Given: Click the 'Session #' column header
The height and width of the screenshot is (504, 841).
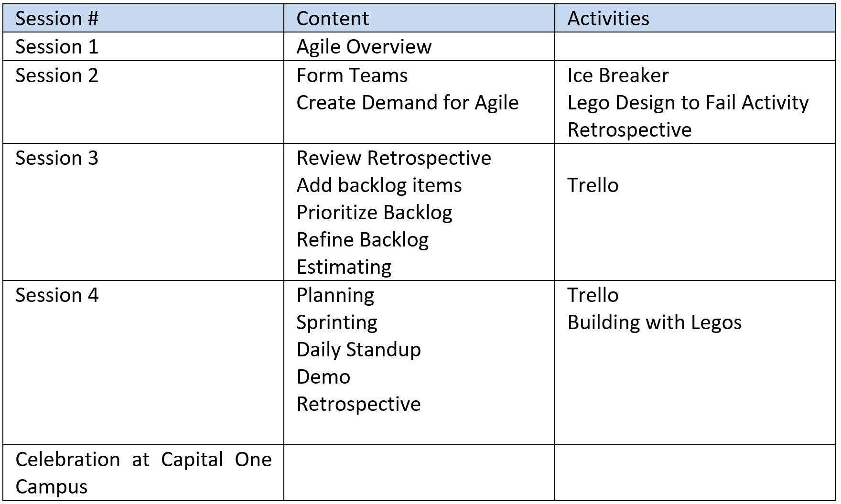Looking at the screenshot, I should point(143,18).
